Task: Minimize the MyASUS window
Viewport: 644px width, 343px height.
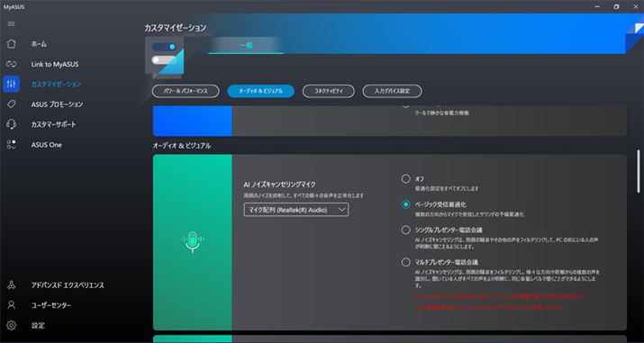Action: click(597, 7)
